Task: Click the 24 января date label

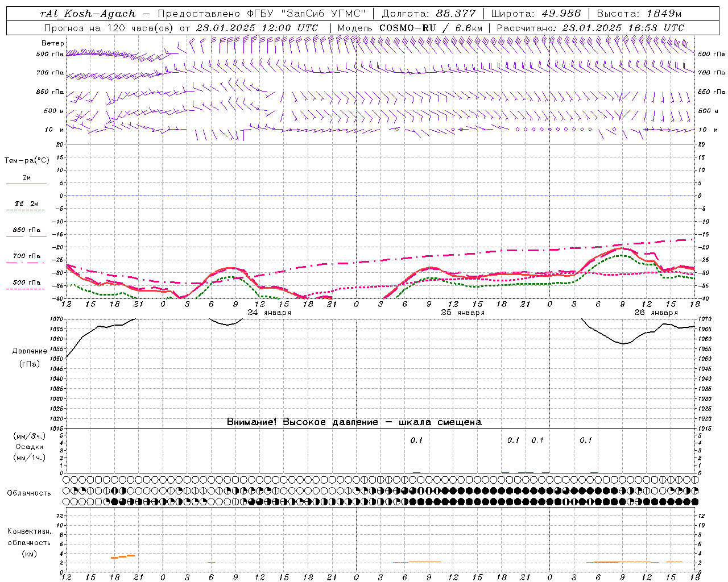Action: tap(270, 313)
